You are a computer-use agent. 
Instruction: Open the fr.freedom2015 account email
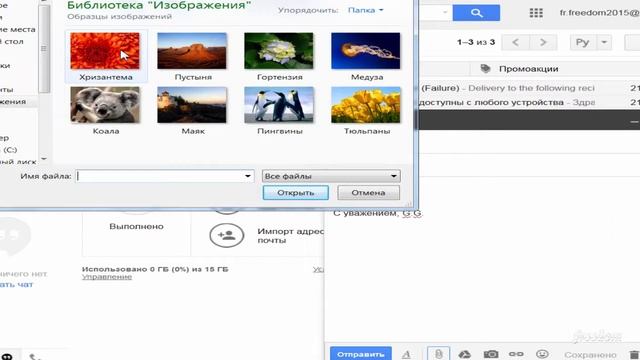(x=599, y=13)
